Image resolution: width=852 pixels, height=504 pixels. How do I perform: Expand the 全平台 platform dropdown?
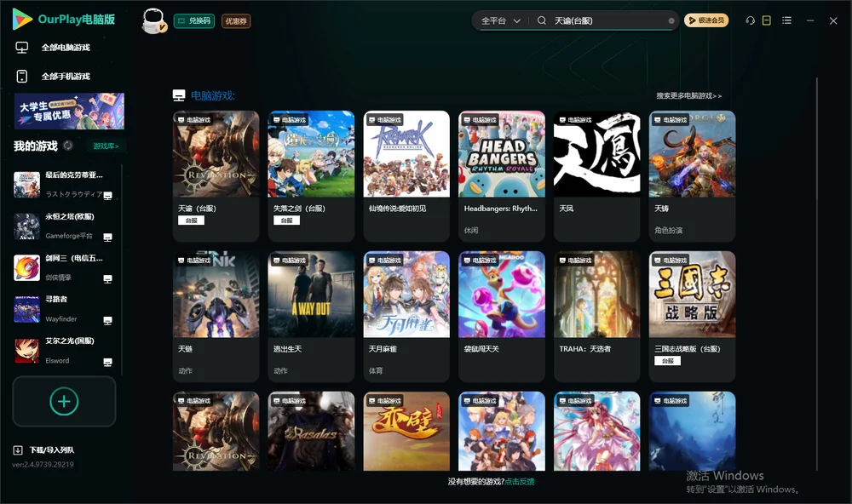coord(501,20)
